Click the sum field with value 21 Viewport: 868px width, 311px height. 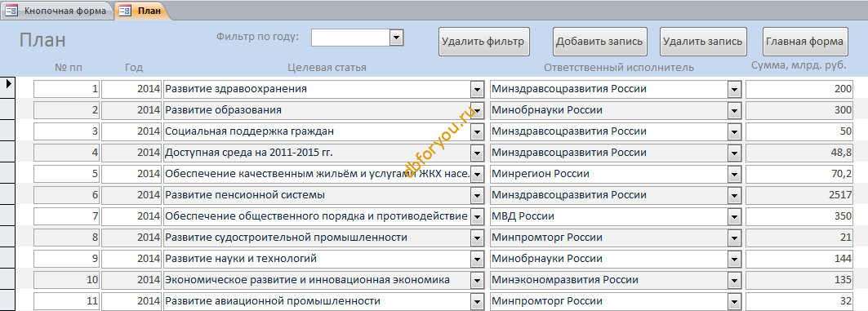(800, 238)
